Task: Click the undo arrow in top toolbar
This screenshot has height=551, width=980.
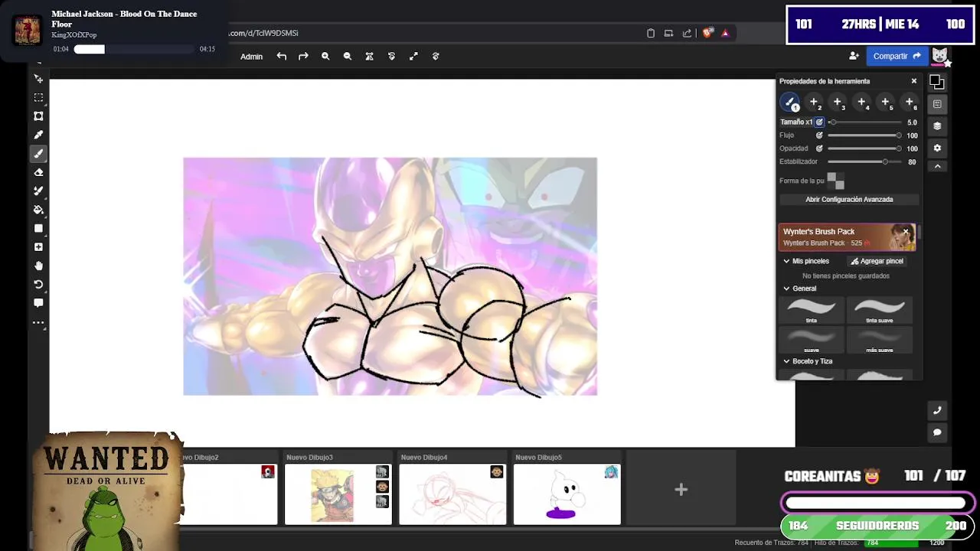Action: tap(282, 56)
